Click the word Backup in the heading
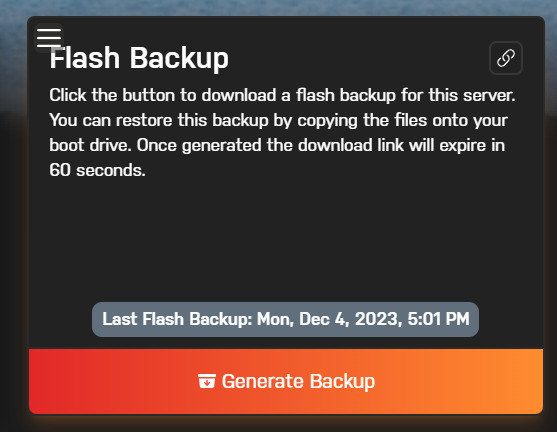557x432 pixels. pos(179,58)
